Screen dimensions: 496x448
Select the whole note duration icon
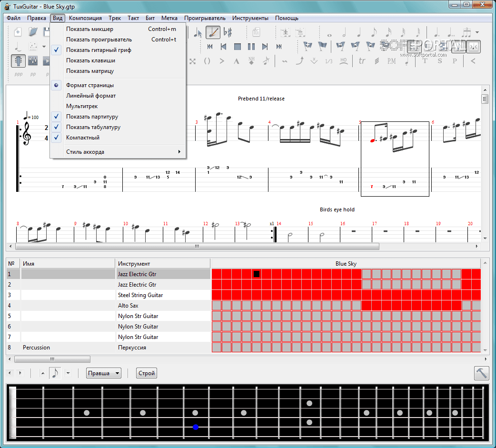328,33
